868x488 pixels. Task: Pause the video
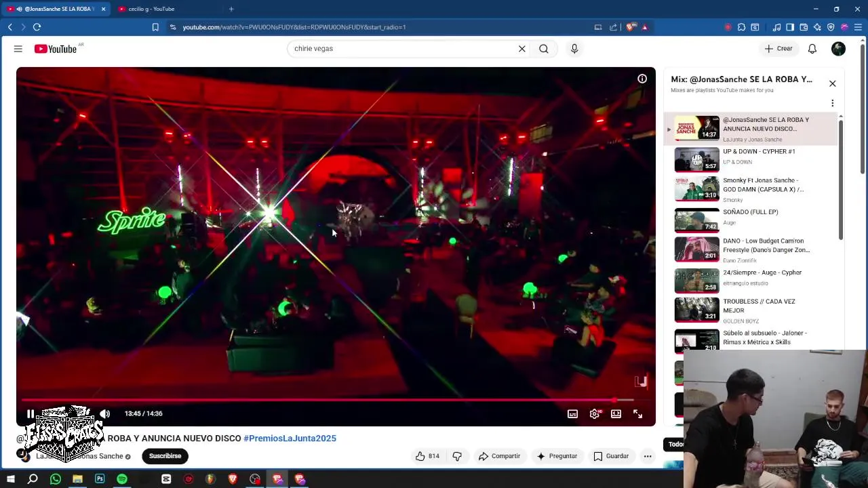click(31, 413)
